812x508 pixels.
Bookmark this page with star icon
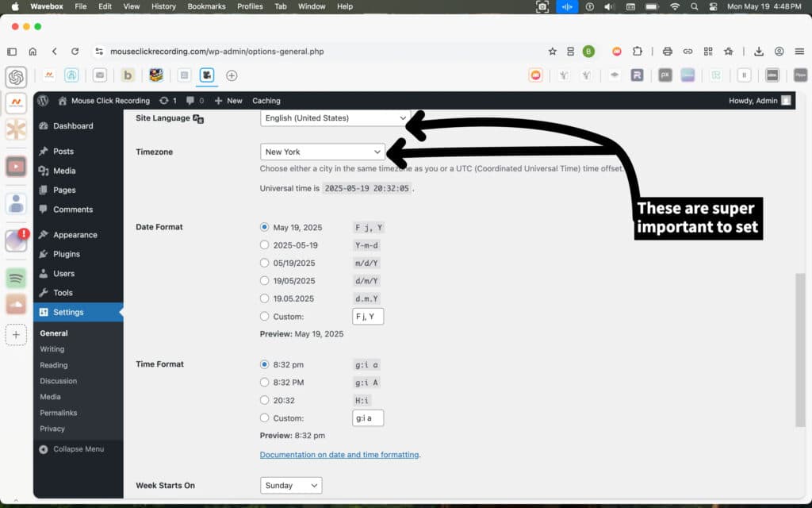[553, 51]
